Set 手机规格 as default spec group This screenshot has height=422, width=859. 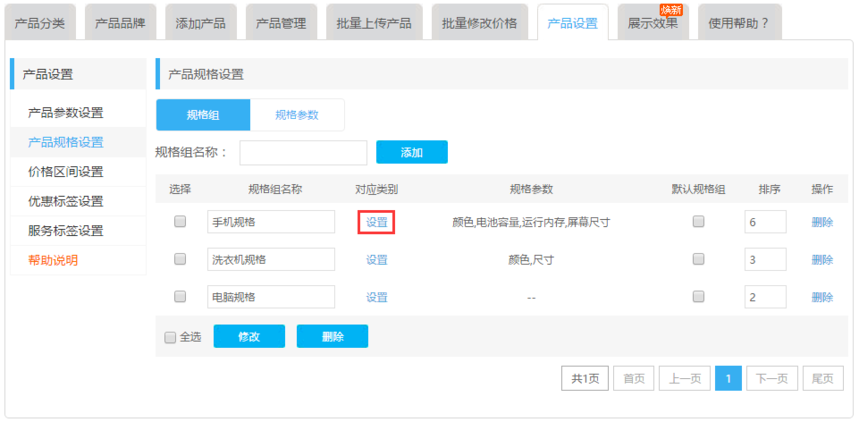698,221
